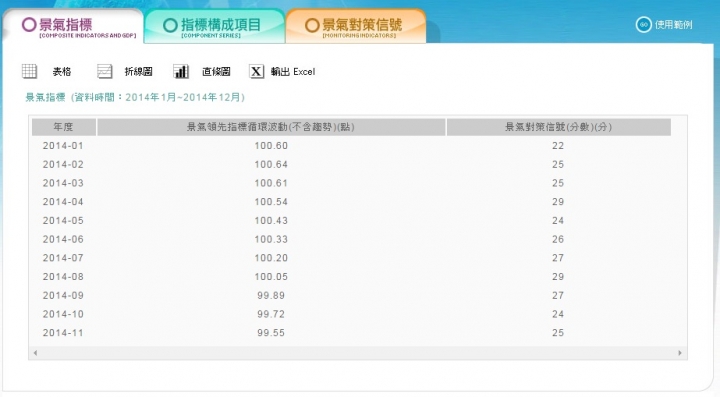Click the bar chart icon
The height and width of the screenshot is (397, 720).
(x=181, y=71)
